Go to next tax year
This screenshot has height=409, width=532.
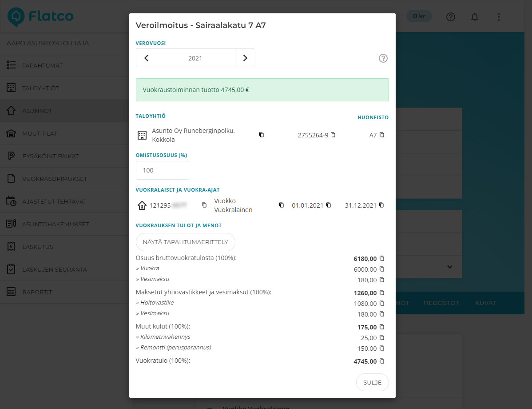pyautogui.click(x=245, y=58)
